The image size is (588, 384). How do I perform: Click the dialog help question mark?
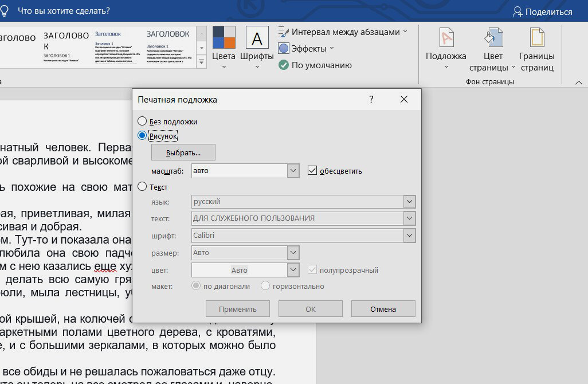pos(371,99)
